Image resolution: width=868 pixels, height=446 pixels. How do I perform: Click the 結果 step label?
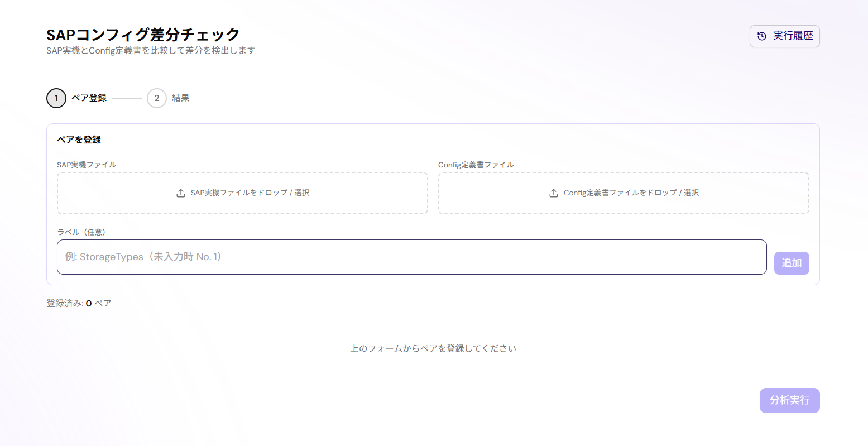[181, 98]
